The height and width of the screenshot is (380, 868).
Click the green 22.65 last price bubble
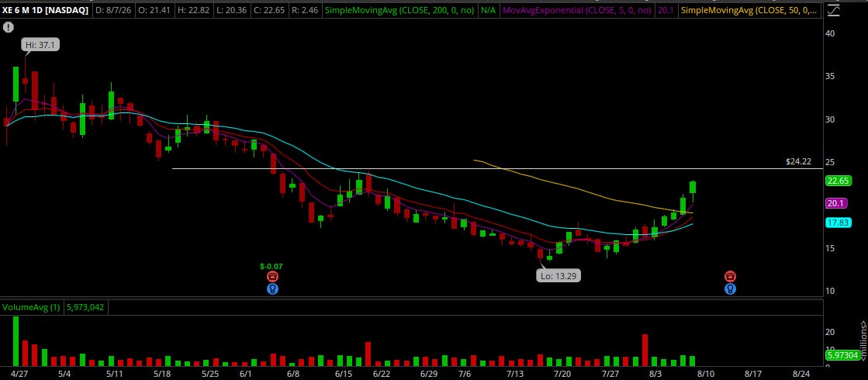(838, 181)
